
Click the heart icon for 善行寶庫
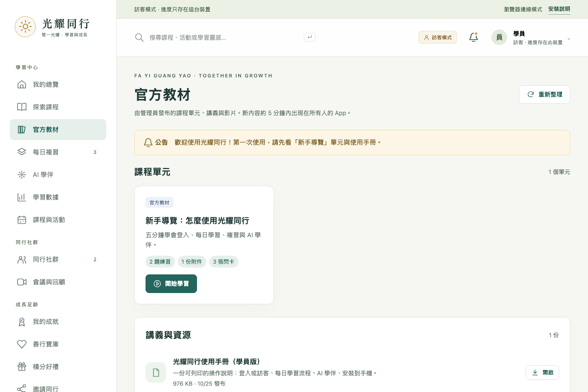(x=22, y=344)
